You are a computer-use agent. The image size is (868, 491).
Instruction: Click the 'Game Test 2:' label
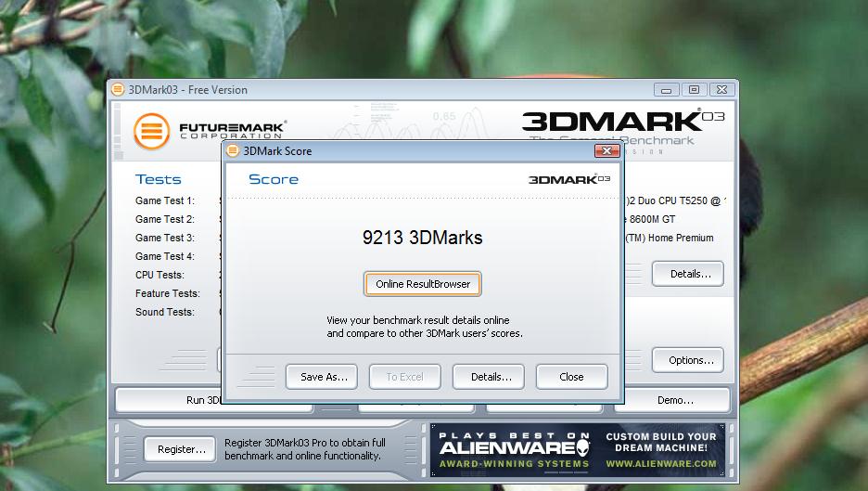tap(165, 219)
